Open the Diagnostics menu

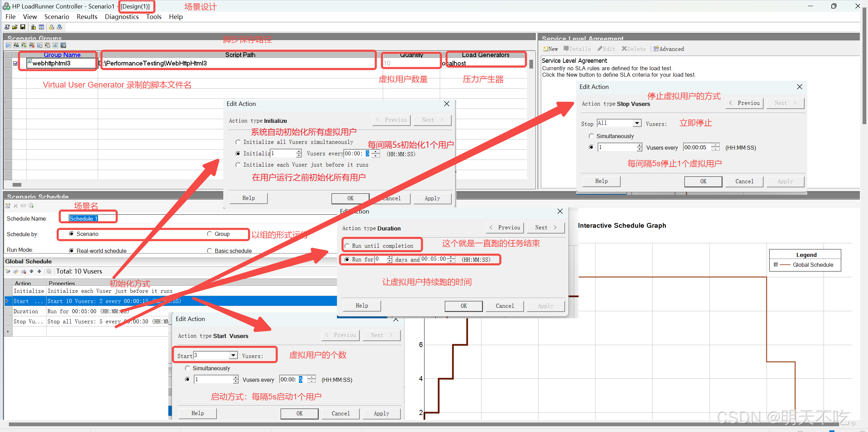(x=121, y=17)
